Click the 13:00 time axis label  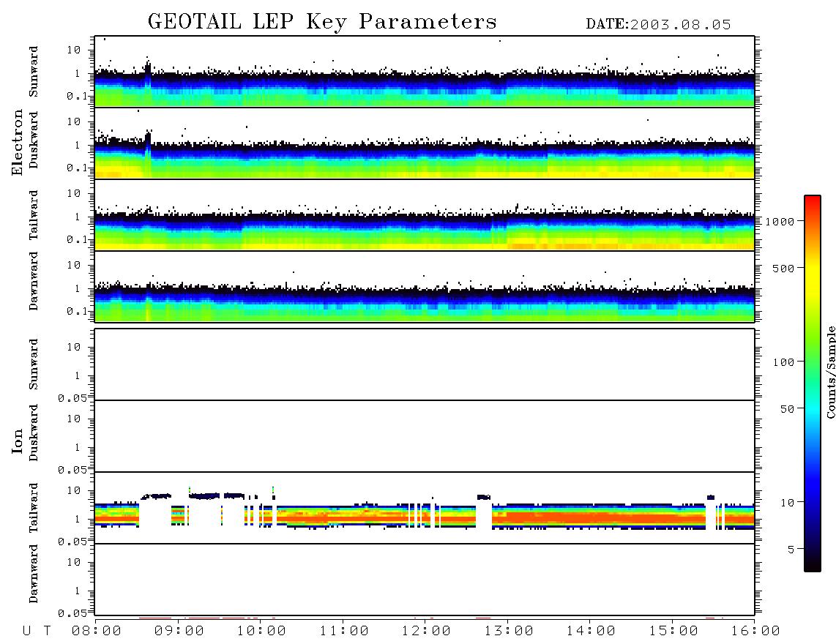508,632
